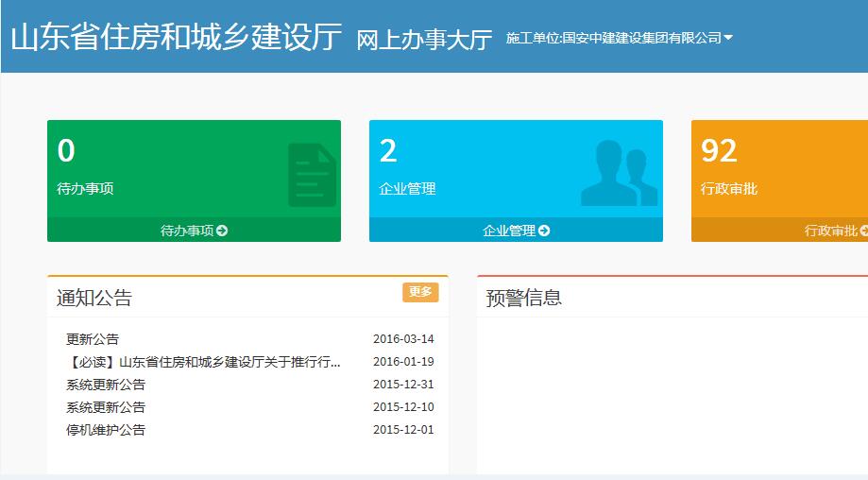This screenshot has height=480, width=868.
Task: Click arrow icon in 企业管理 footer
Action: (x=544, y=231)
